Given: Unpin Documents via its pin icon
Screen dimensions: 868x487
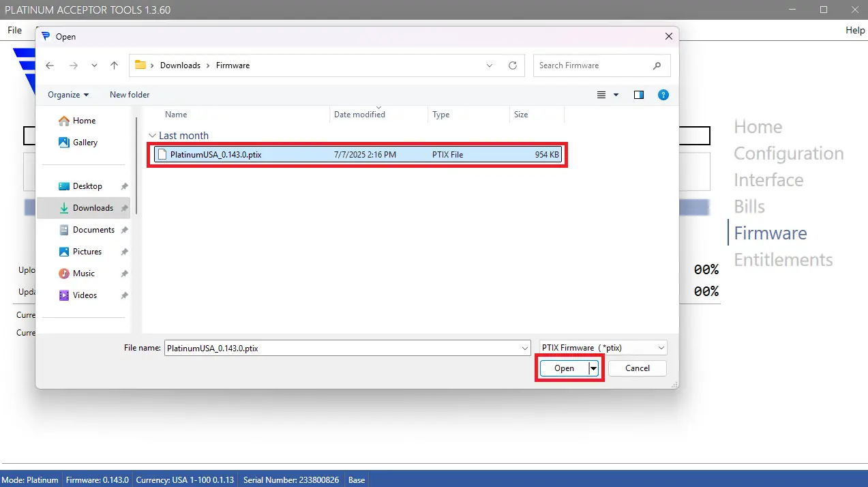Looking at the screenshot, I should click(124, 230).
